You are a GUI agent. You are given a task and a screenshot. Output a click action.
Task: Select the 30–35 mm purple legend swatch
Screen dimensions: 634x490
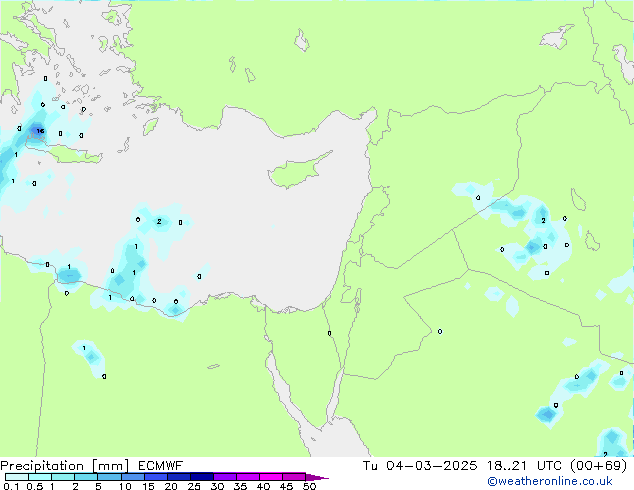(x=224, y=477)
